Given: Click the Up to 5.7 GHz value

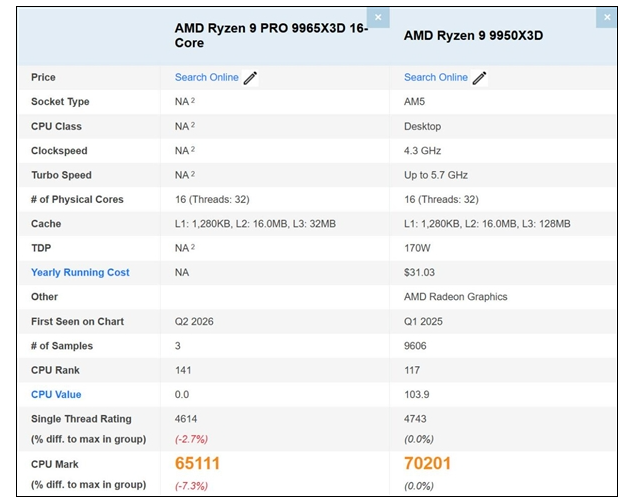Looking at the screenshot, I should coord(436,175).
